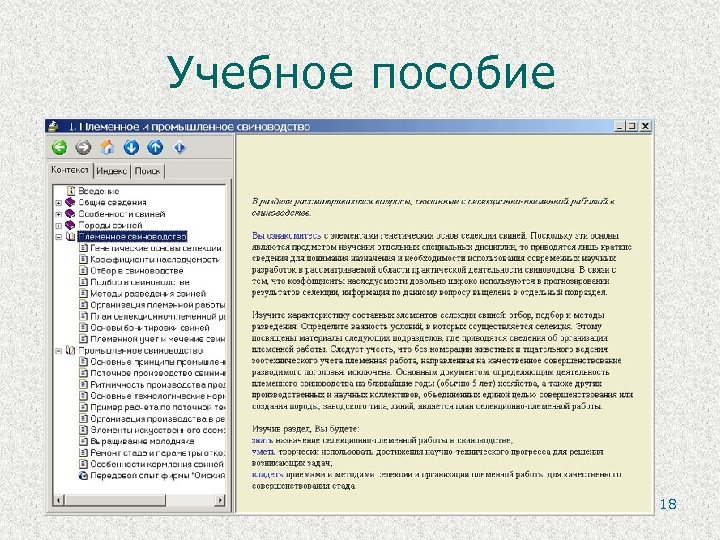Image resolution: width=720 pixels, height=540 pixels.
Task: Open Отбор в свиноводстве topic
Action: click(x=137, y=271)
